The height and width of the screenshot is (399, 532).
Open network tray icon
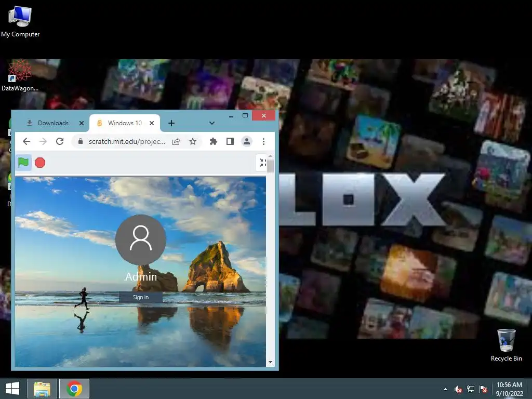[471, 389]
